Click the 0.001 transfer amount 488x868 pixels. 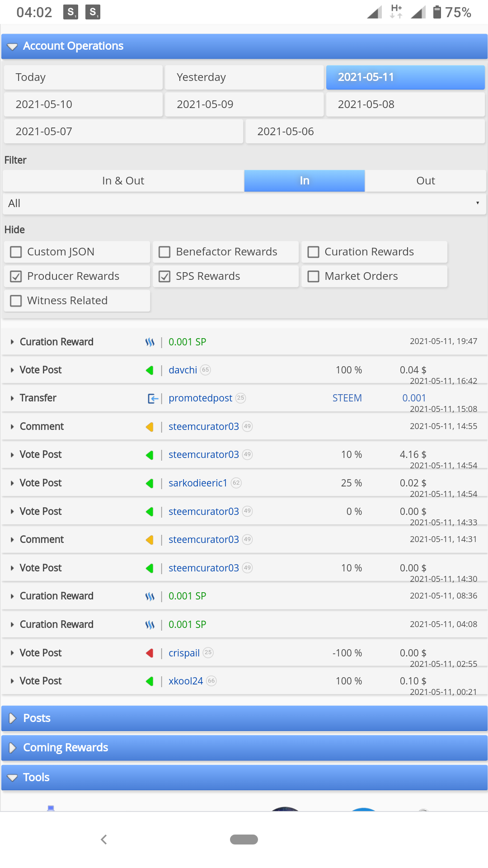[x=414, y=398]
